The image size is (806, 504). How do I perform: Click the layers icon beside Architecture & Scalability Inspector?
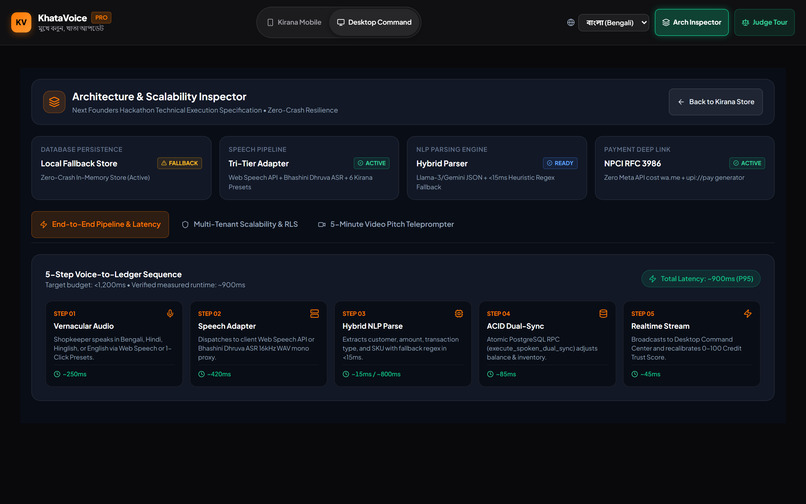54,102
